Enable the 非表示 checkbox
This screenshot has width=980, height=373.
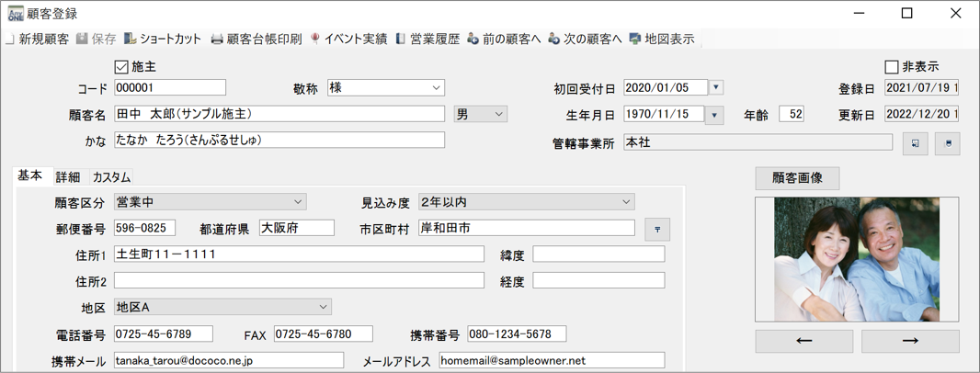coord(892,65)
